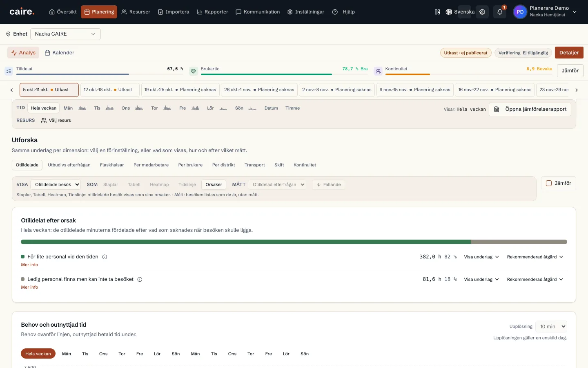Enable the Jämför checkbox

click(549, 183)
